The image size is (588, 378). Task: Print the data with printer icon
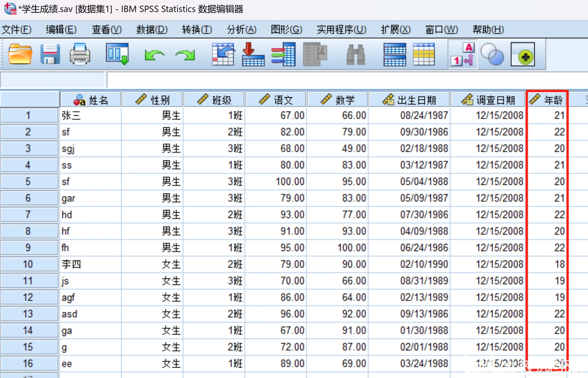point(80,55)
